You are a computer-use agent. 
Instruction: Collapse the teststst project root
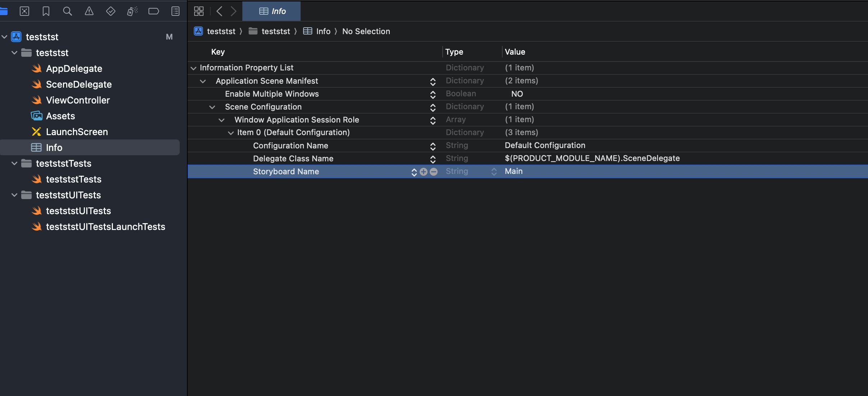4,37
